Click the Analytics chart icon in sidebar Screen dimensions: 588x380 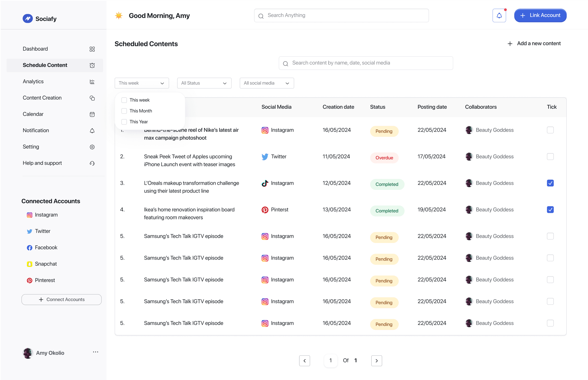(x=92, y=82)
